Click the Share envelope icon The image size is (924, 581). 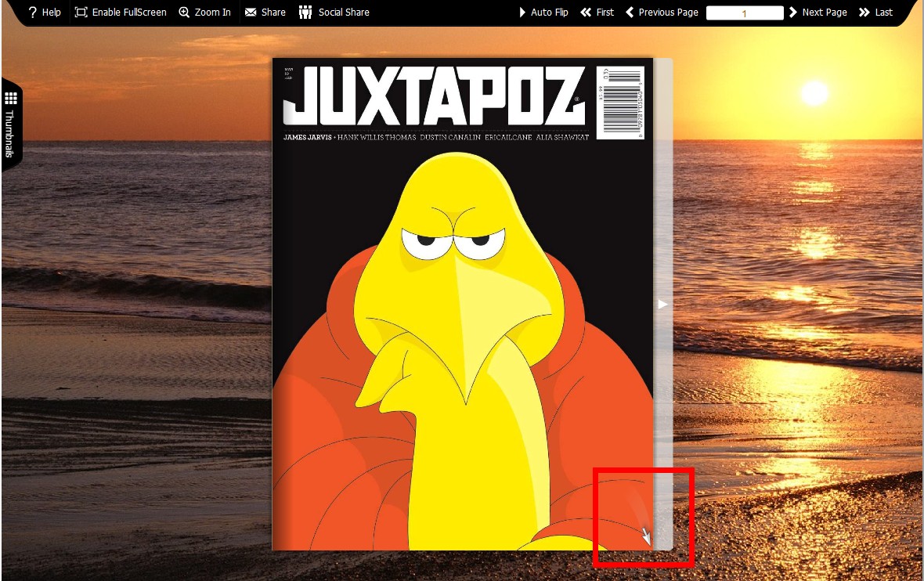click(x=251, y=13)
